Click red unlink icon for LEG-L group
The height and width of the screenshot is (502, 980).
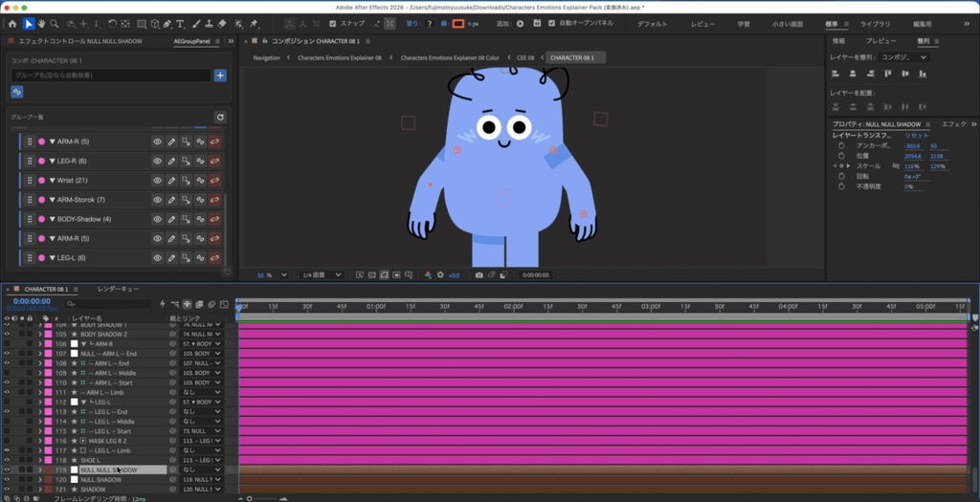coord(215,258)
